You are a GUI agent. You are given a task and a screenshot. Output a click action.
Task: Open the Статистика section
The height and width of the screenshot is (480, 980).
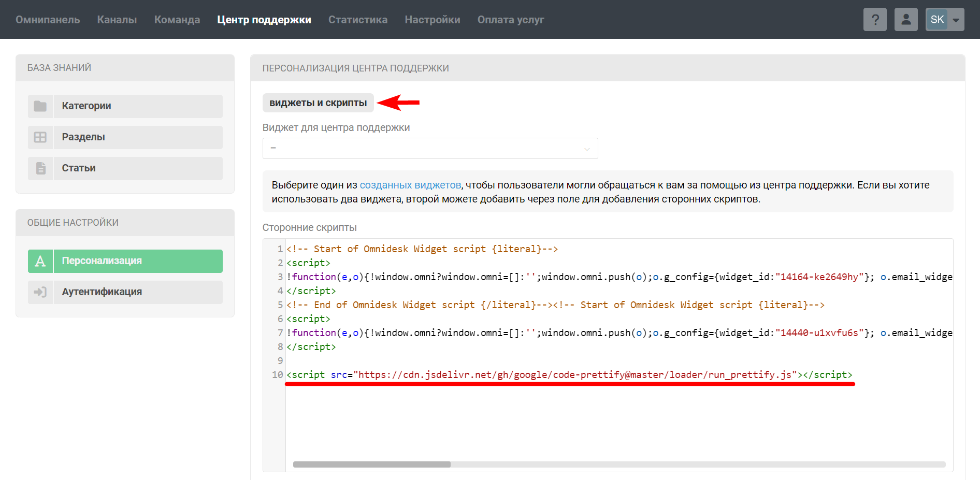358,20
